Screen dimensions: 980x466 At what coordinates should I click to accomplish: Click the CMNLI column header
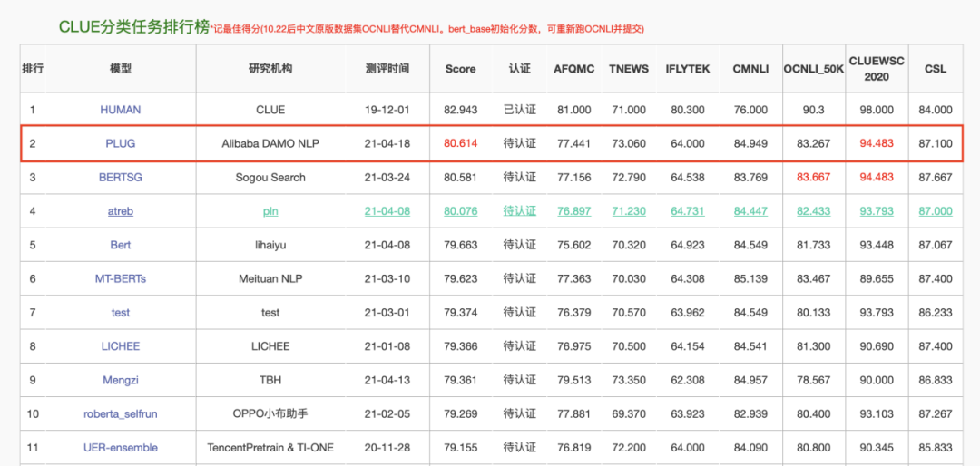[750, 69]
